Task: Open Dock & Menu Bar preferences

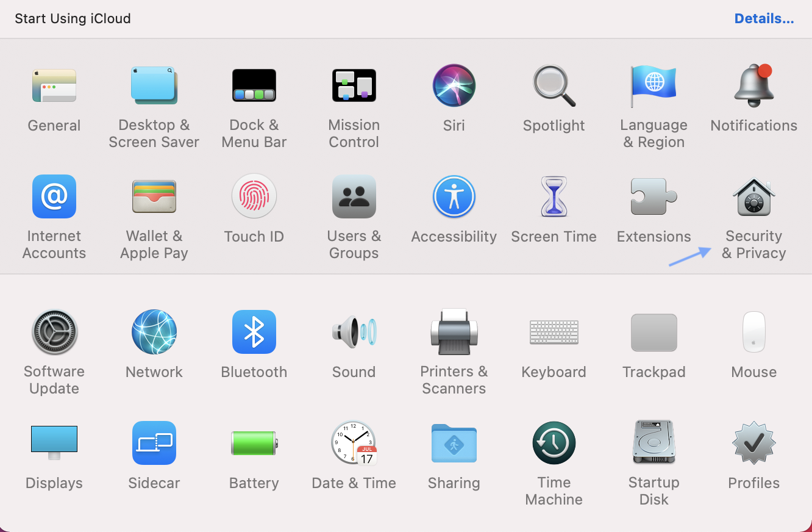Action: [254, 85]
